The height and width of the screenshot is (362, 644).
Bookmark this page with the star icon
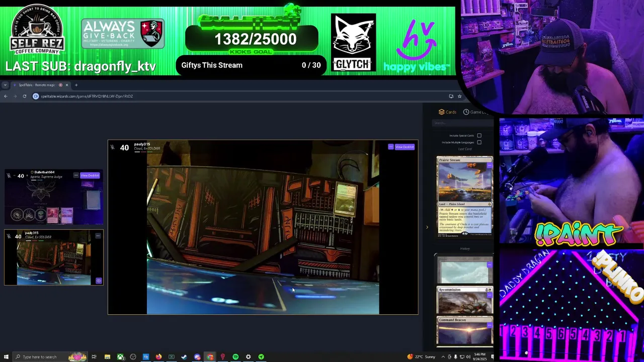(x=459, y=96)
